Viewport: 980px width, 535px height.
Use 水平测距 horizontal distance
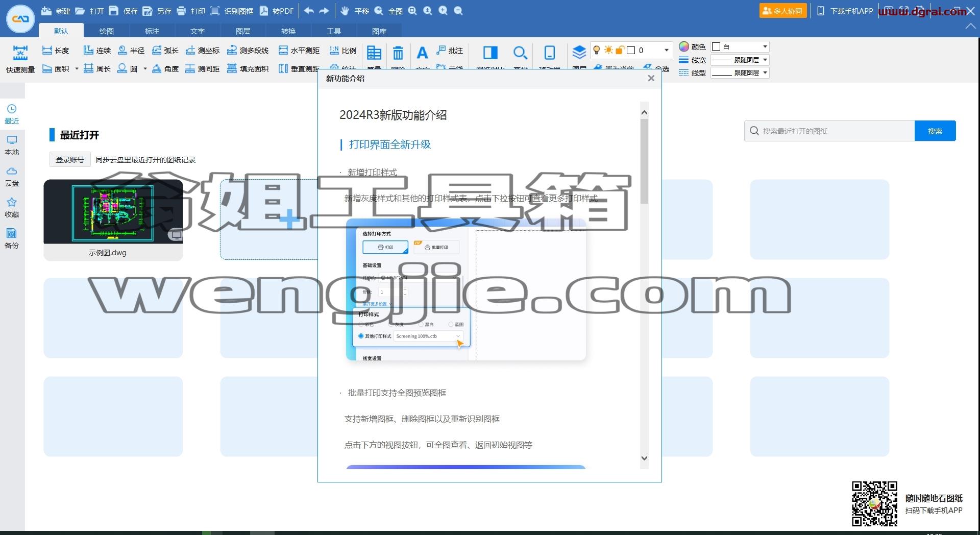[299, 50]
